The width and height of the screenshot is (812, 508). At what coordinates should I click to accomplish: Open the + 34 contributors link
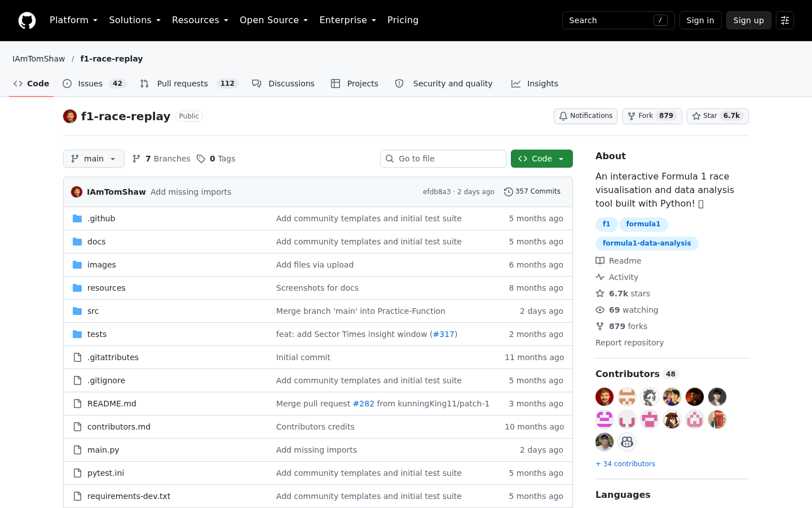625,464
